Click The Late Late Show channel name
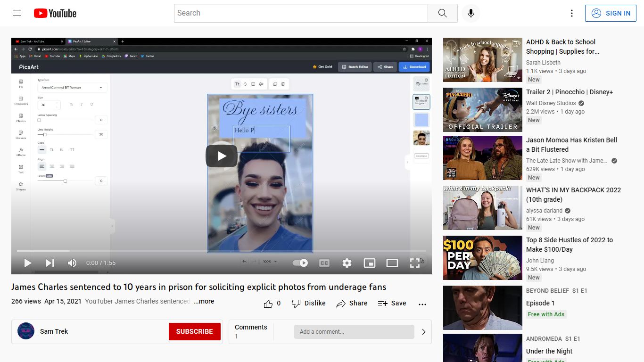 (567, 161)
